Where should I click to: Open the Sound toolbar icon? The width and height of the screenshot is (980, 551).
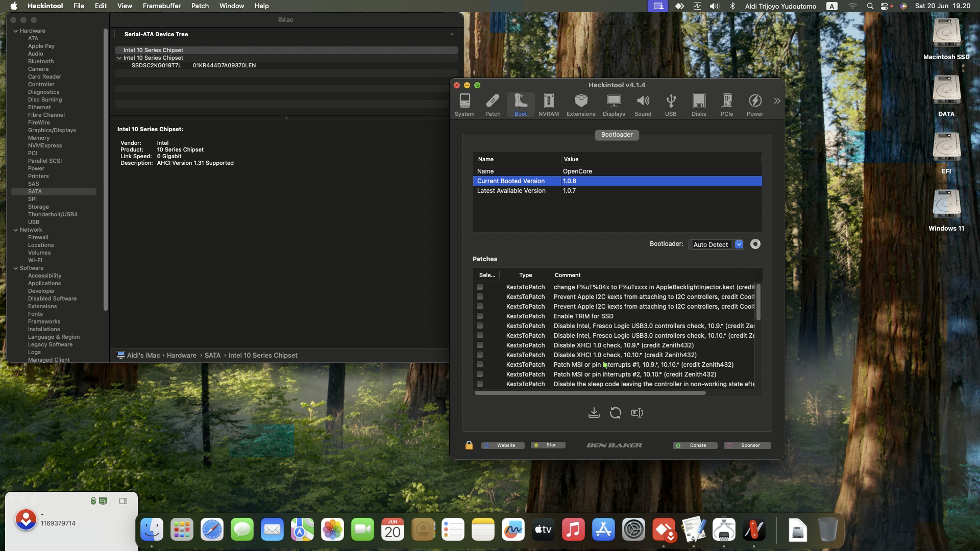(643, 105)
